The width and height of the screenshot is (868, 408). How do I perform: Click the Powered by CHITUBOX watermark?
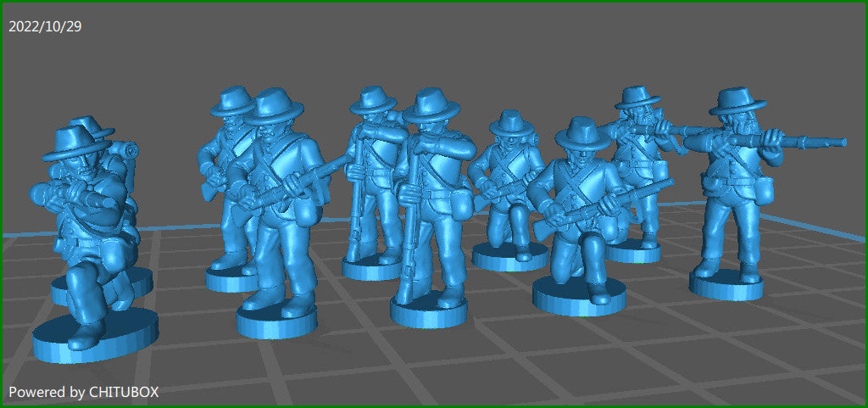click(84, 392)
